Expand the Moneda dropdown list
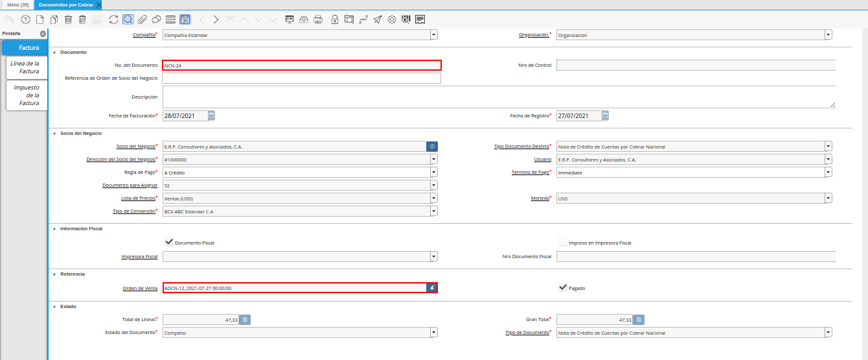868x360 pixels. pyautogui.click(x=828, y=198)
